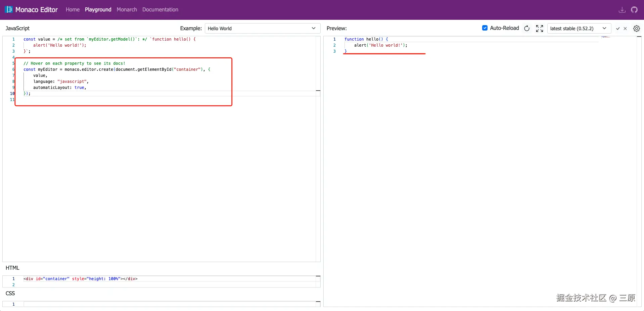644x311 pixels.
Task: Click line number 3 in the Preview editor
Action: 334,51
